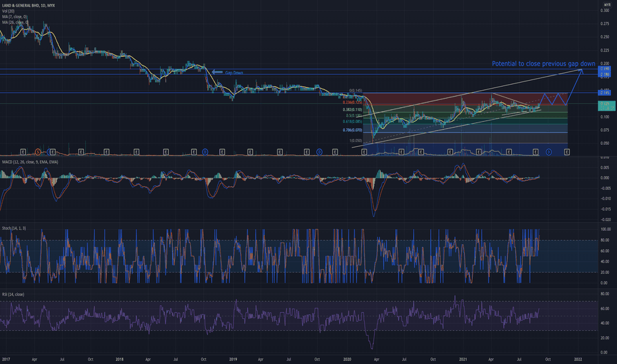The image size is (617, 364).
Task: Click the 0.180 blue price label
Action: tap(604, 74)
